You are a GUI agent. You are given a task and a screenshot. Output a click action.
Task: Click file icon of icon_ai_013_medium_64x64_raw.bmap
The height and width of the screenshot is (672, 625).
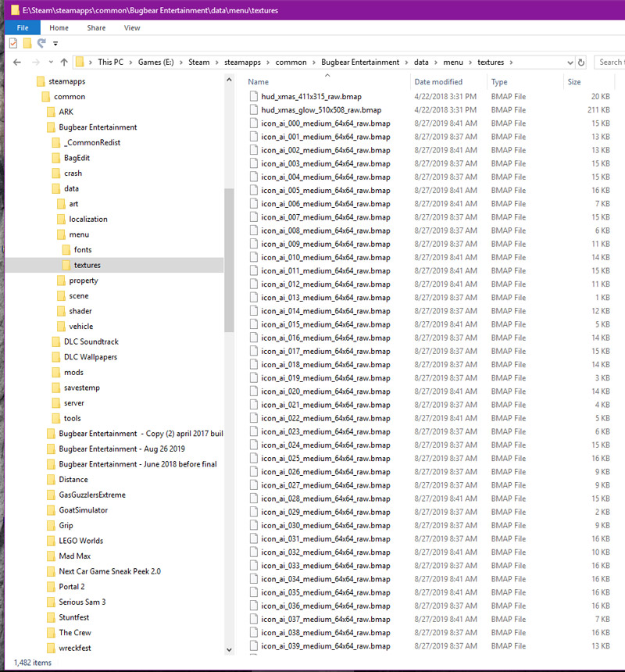254,298
